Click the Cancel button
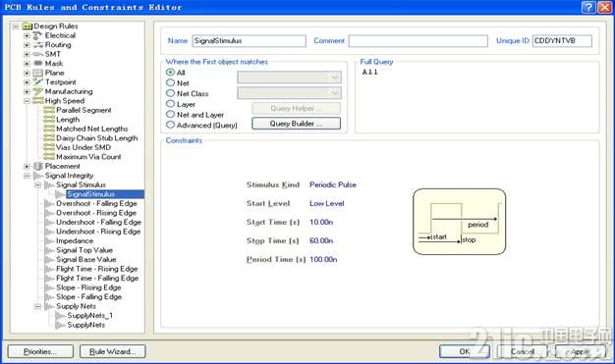This screenshot has width=615, height=364. (x=522, y=351)
